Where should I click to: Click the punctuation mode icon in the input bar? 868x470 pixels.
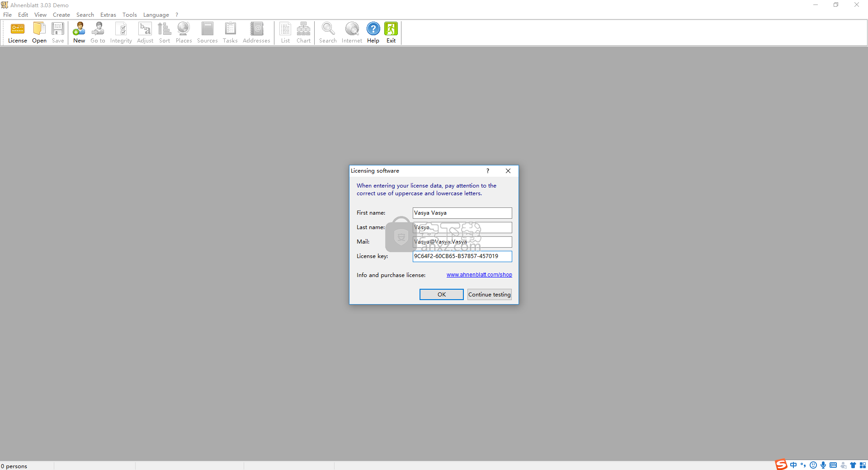click(x=803, y=465)
